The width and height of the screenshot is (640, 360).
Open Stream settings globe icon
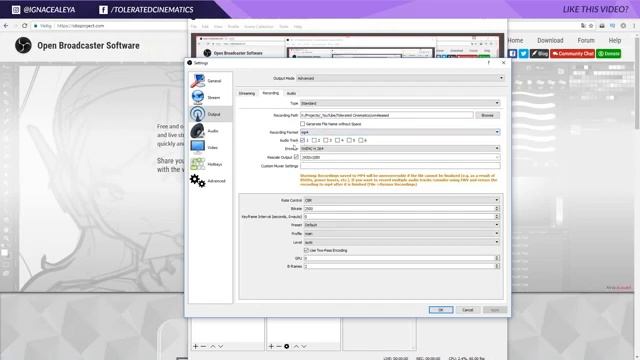tap(198, 97)
